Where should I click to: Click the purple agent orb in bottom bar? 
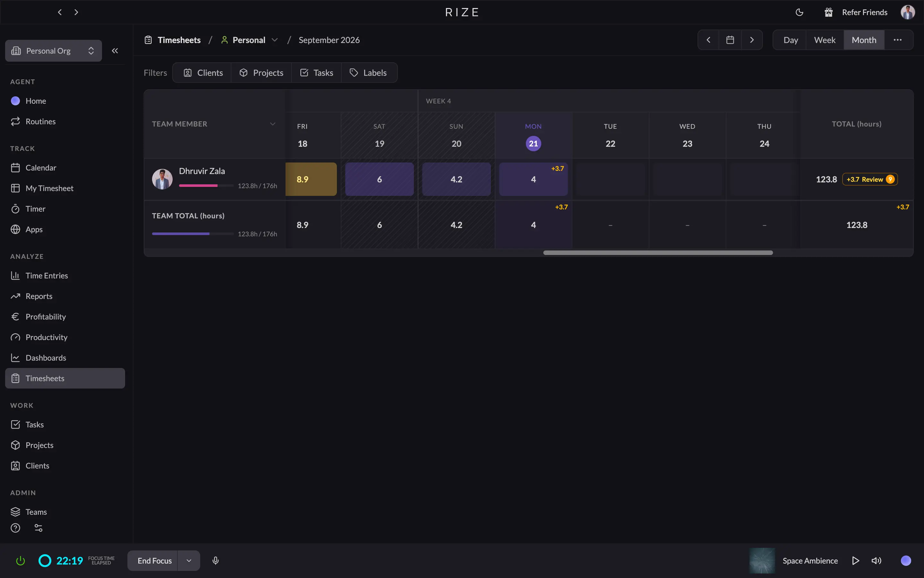(x=906, y=561)
